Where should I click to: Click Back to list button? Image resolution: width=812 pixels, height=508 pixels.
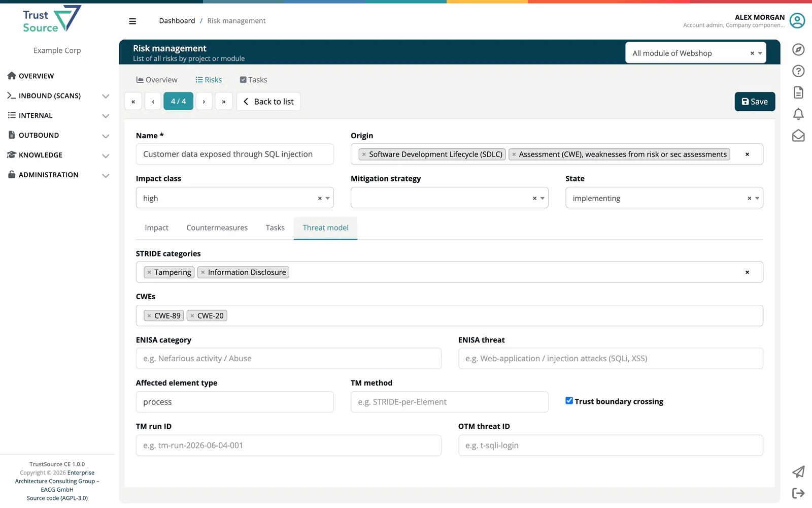[268, 102]
